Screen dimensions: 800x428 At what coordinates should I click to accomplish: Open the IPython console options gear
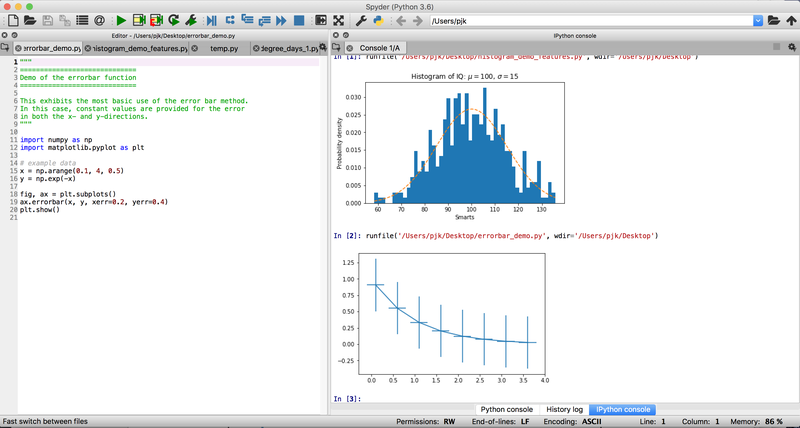point(792,47)
